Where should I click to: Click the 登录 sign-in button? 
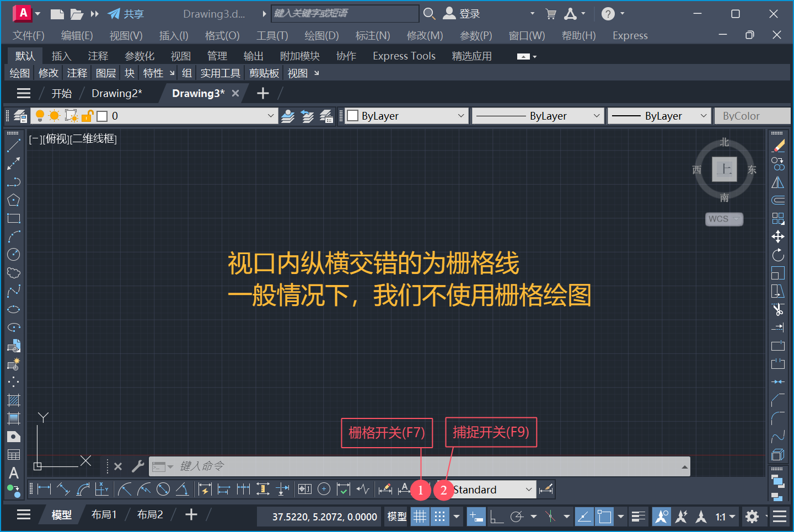pyautogui.click(x=462, y=13)
